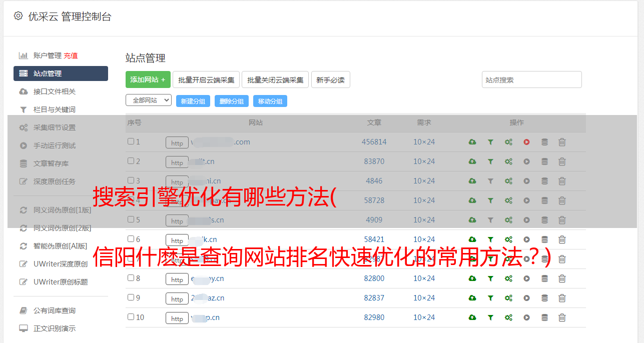Image resolution: width=644 pixels, height=343 pixels.
Task: Click the 批量关闭云端采集 button
Action: 275,79
